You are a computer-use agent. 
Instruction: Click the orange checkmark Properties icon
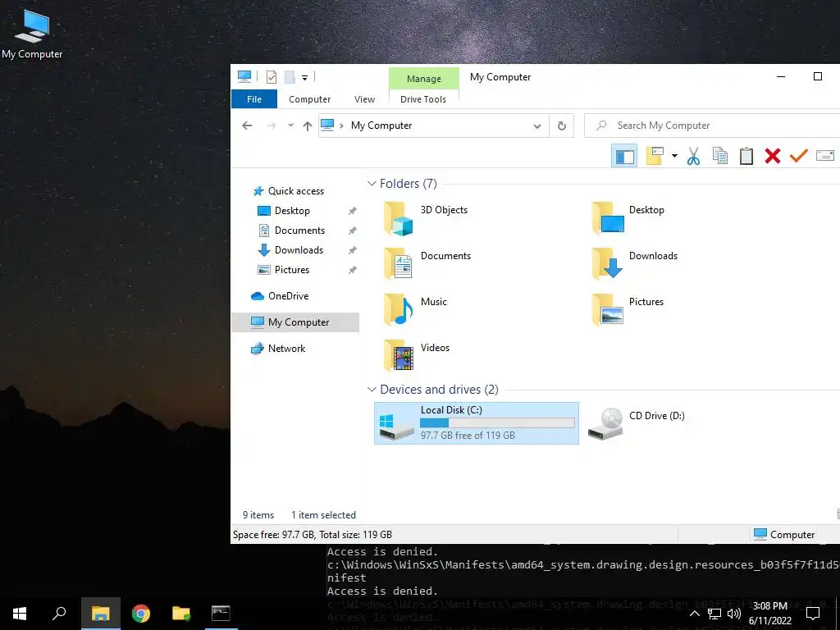pos(798,156)
